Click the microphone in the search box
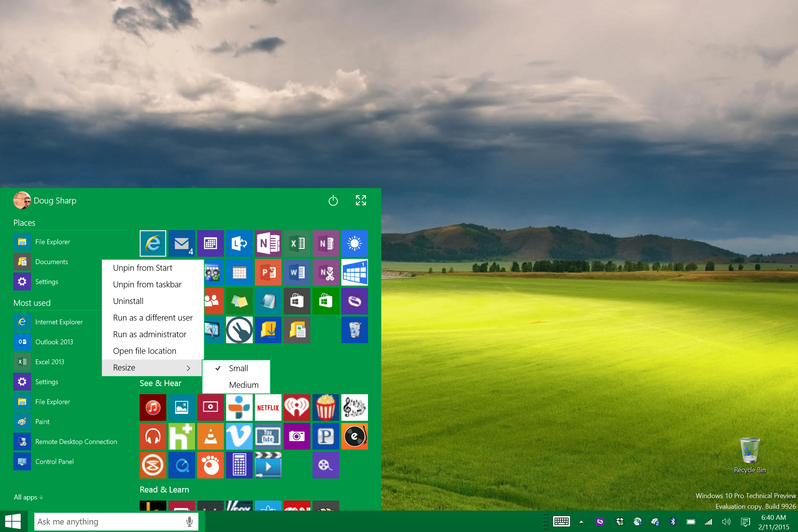The image size is (798, 532). click(x=190, y=522)
